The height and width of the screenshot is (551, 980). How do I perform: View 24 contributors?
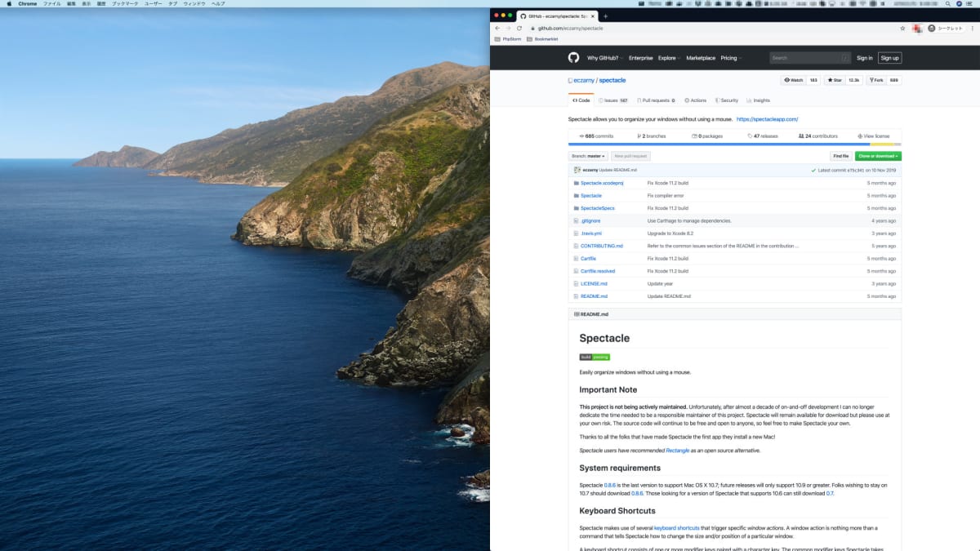(818, 136)
